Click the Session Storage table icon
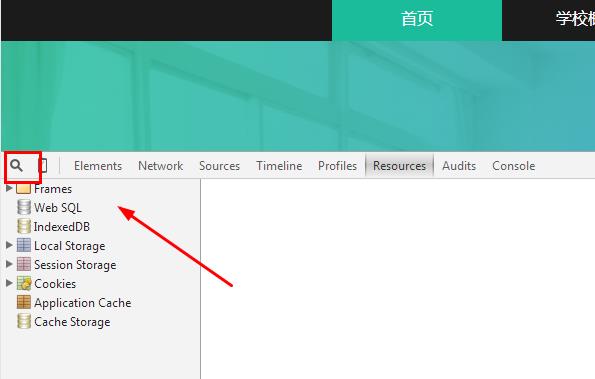 [24, 264]
